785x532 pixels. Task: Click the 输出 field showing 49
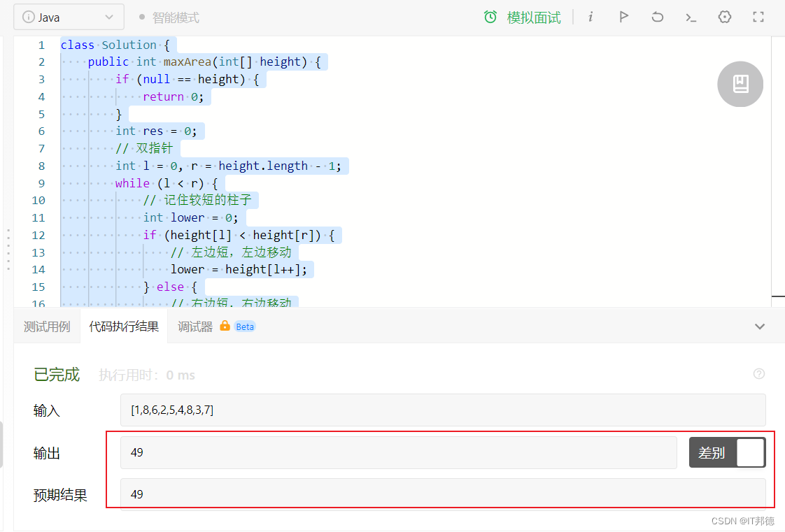pos(399,452)
